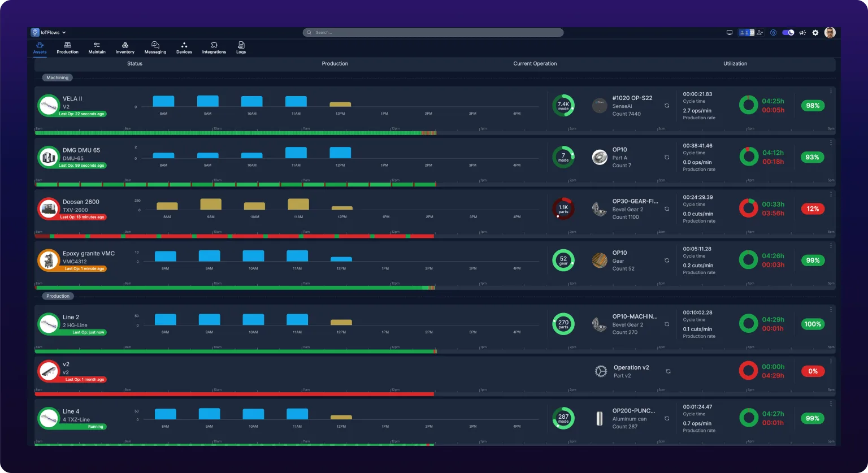Screen dimensions: 868x473
Task: Click the VELA II asset status image
Action: (x=49, y=106)
